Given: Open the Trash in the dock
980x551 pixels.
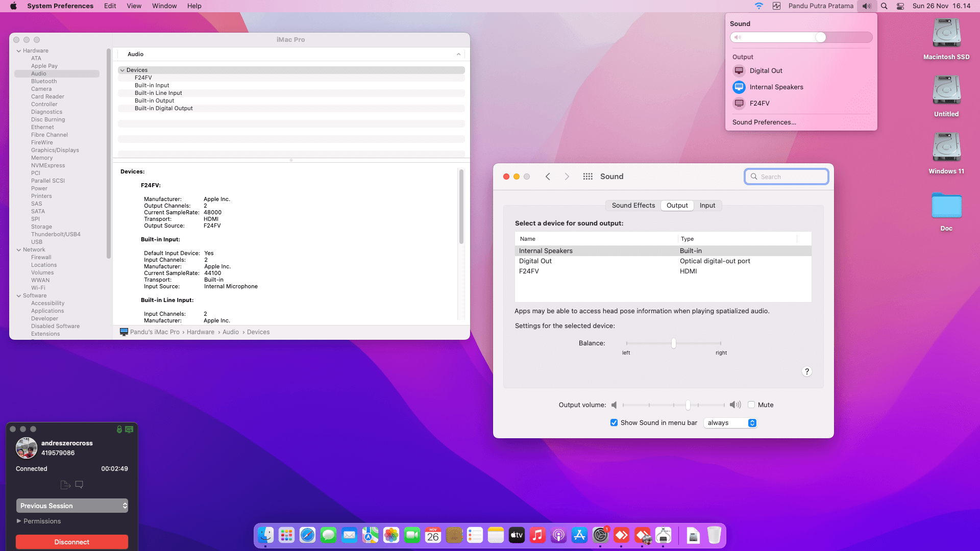Looking at the screenshot, I should 714,535.
